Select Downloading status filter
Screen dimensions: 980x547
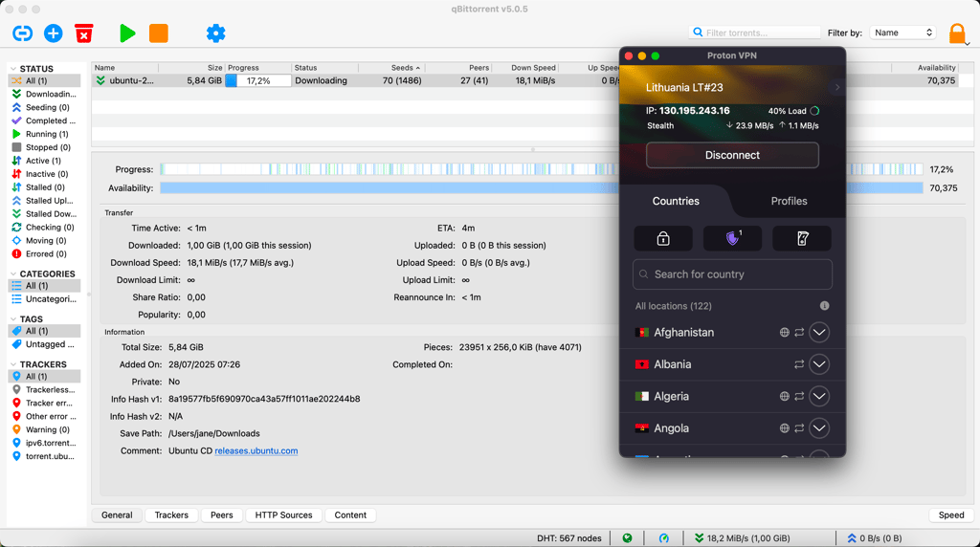pos(44,94)
